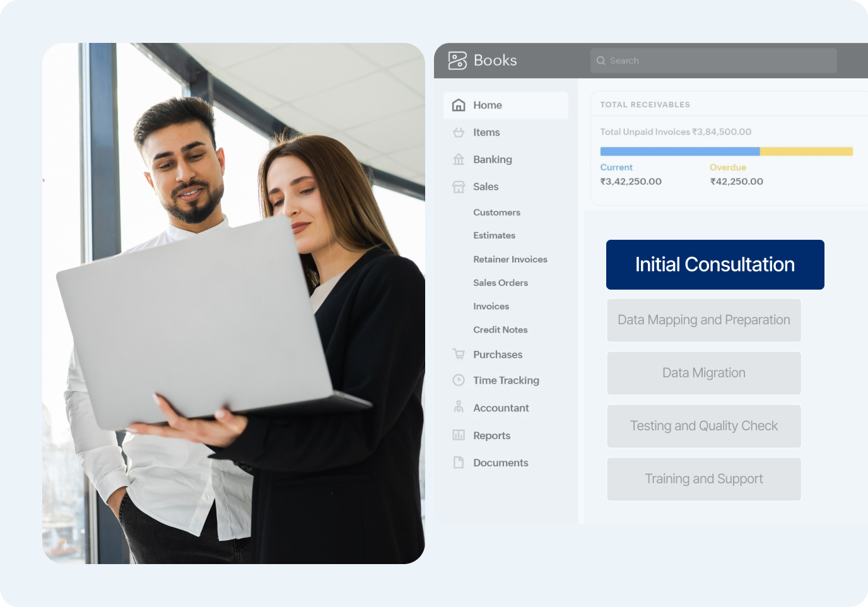Click blue Current portion of receivables bar
This screenshot has width=868, height=607.
pyautogui.click(x=680, y=151)
